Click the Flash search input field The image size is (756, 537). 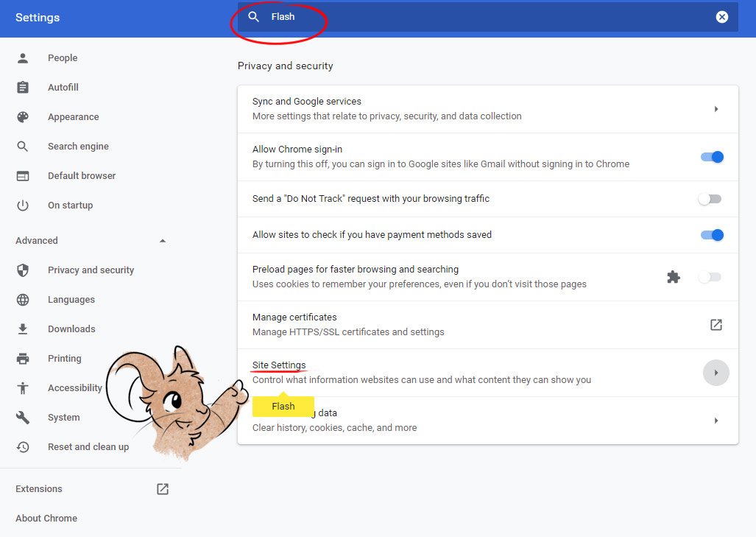pyautogui.click(x=488, y=17)
